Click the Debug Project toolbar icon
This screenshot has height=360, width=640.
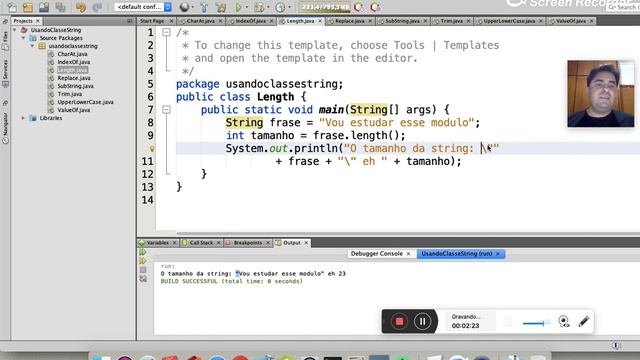(259, 7)
